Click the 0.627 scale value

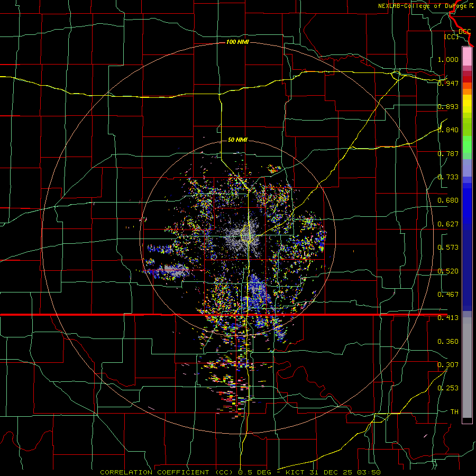pos(448,224)
